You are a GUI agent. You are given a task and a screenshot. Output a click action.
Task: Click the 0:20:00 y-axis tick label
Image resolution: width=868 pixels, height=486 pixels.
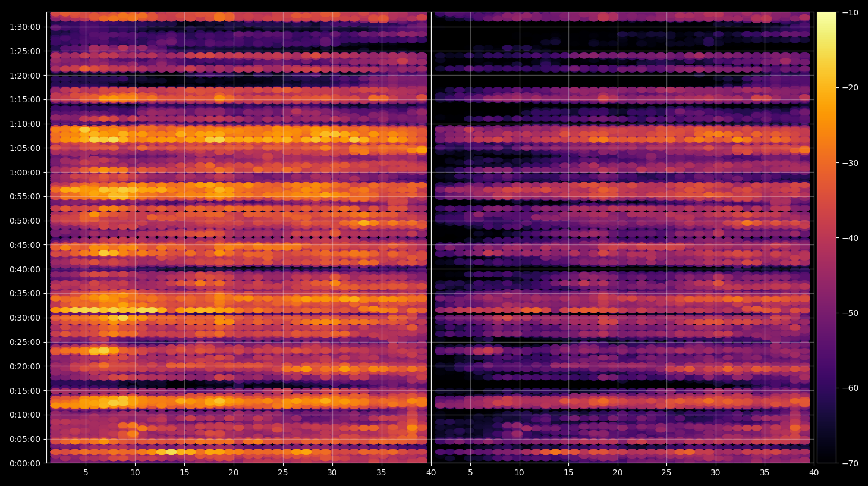(25, 366)
